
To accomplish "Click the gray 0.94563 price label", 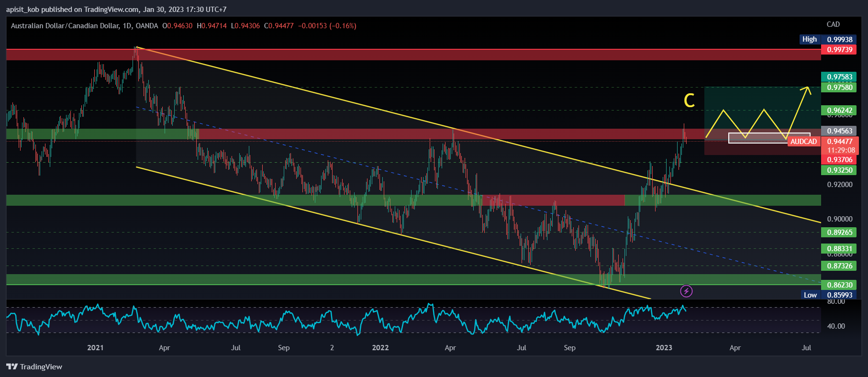I will click(840, 131).
